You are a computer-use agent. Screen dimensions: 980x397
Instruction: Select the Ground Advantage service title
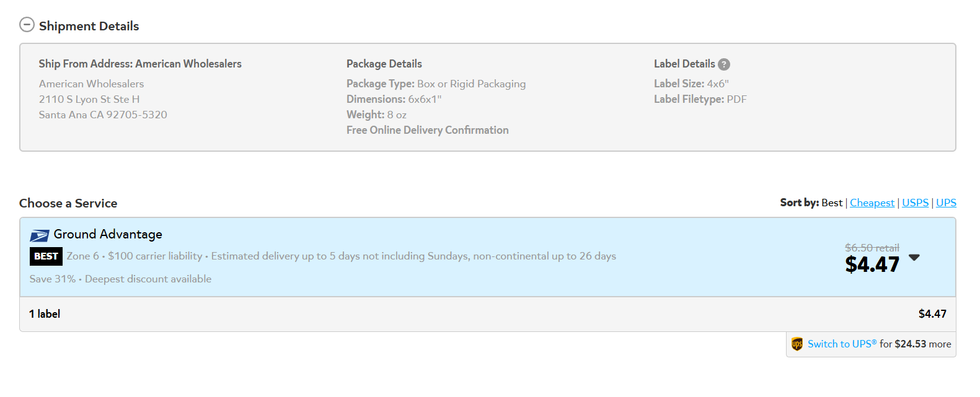[108, 234]
